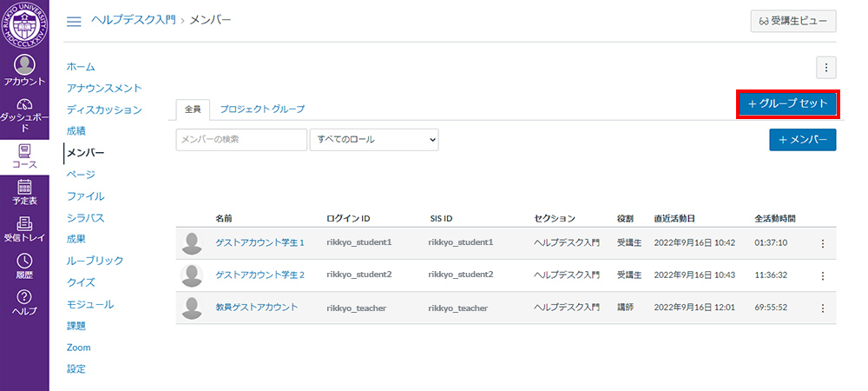Click the + グループ セット button
This screenshot has width=868, height=391.
tap(788, 104)
